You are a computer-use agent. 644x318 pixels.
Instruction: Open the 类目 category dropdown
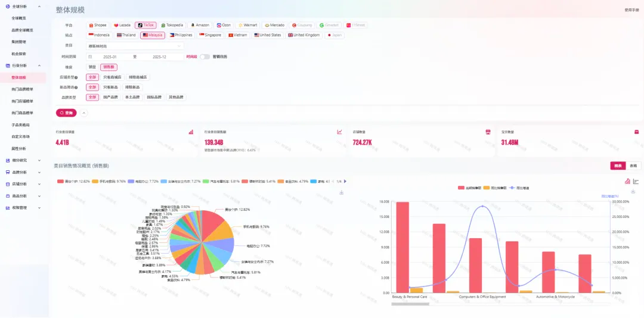tap(135, 45)
